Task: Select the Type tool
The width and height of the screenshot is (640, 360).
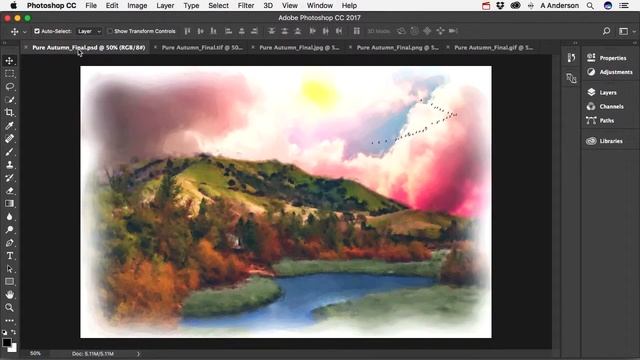Action: (x=9, y=256)
